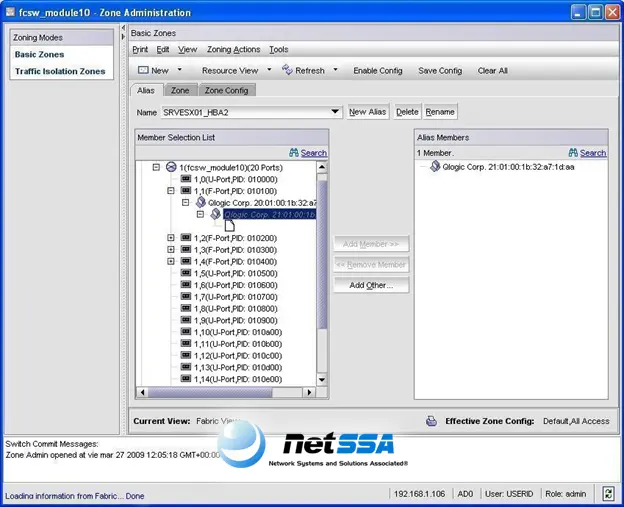Click Save Config in the toolbar
The width and height of the screenshot is (624, 507).
pyautogui.click(x=440, y=70)
